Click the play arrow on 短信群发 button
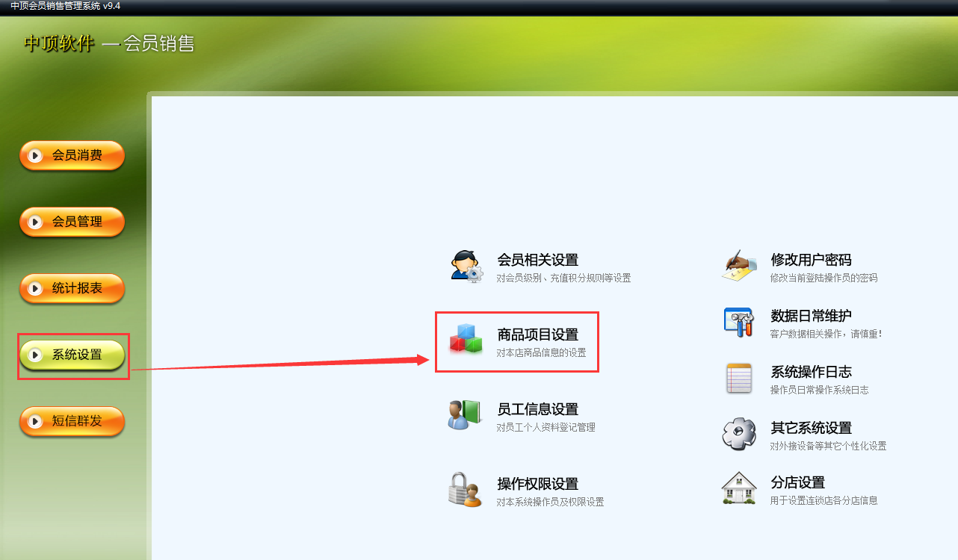The image size is (958, 560). pyautogui.click(x=34, y=421)
